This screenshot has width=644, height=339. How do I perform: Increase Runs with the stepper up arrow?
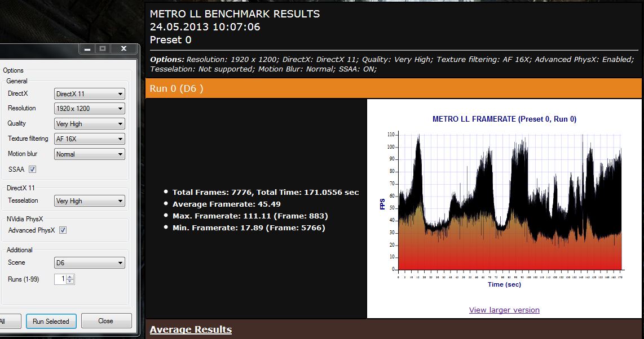click(x=70, y=276)
